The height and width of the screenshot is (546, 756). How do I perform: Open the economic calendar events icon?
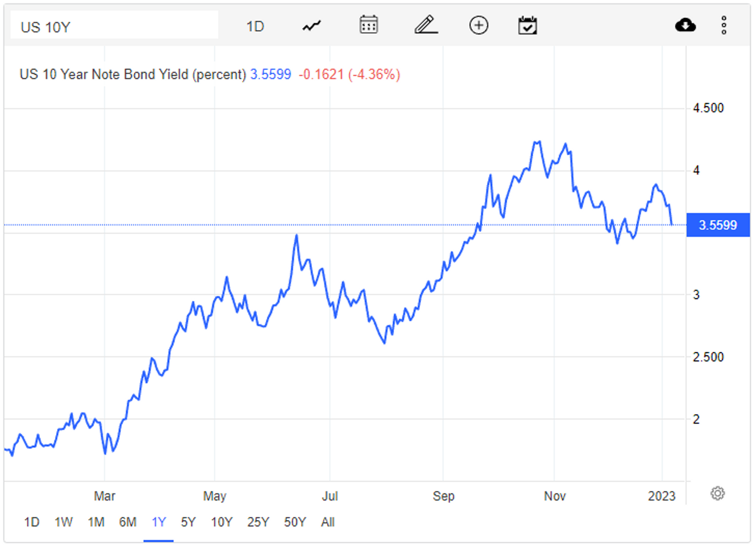528,25
